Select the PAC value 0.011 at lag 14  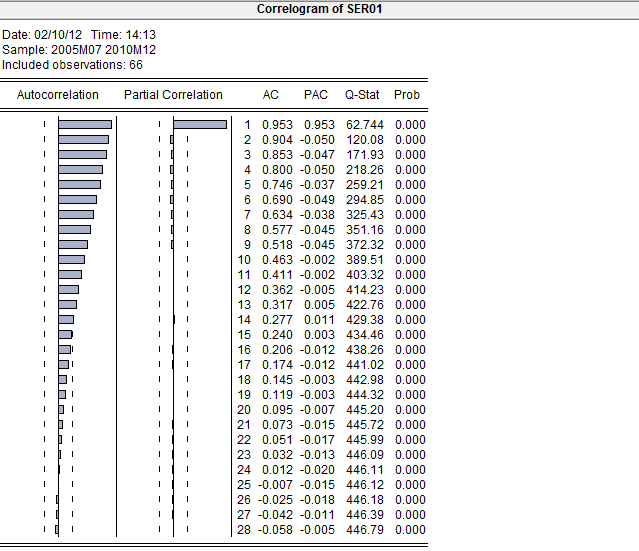(318, 320)
